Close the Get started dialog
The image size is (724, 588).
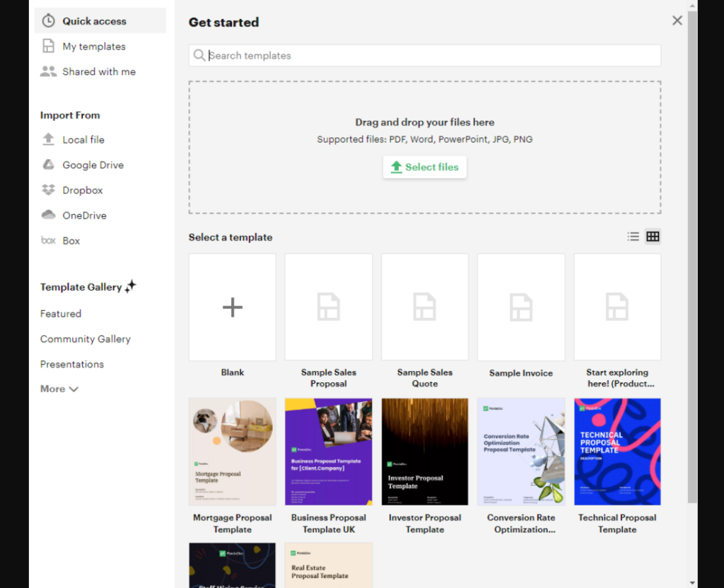click(677, 20)
